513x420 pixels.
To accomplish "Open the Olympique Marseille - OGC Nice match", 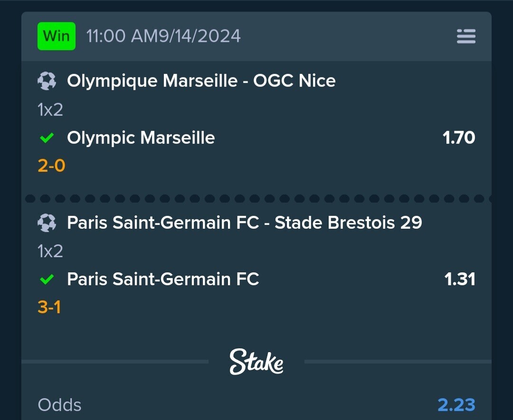I will tap(201, 81).
